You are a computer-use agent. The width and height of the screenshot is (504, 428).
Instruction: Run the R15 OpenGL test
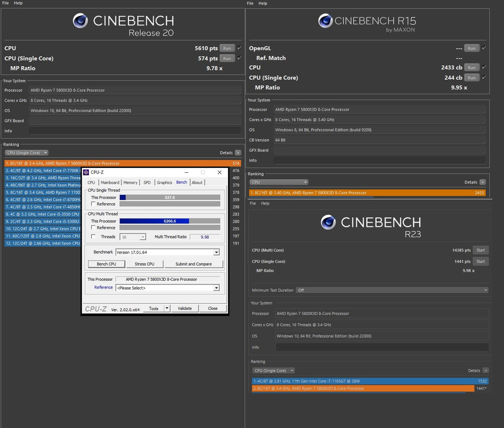[471, 48]
